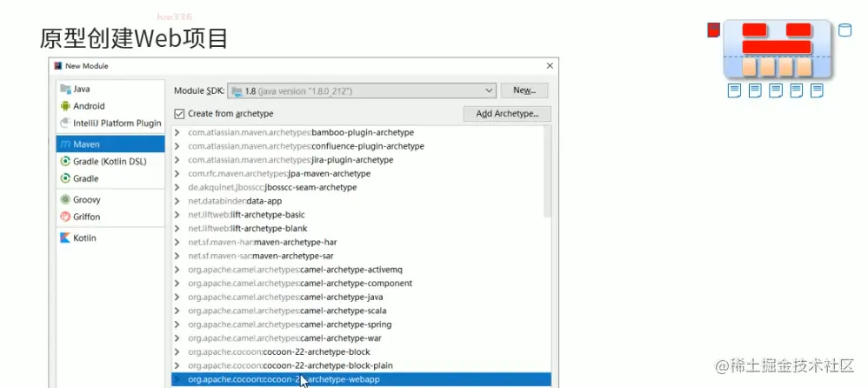
Task: Select IntelliJ Platform Plugin module type
Action: tap(110, 124)
